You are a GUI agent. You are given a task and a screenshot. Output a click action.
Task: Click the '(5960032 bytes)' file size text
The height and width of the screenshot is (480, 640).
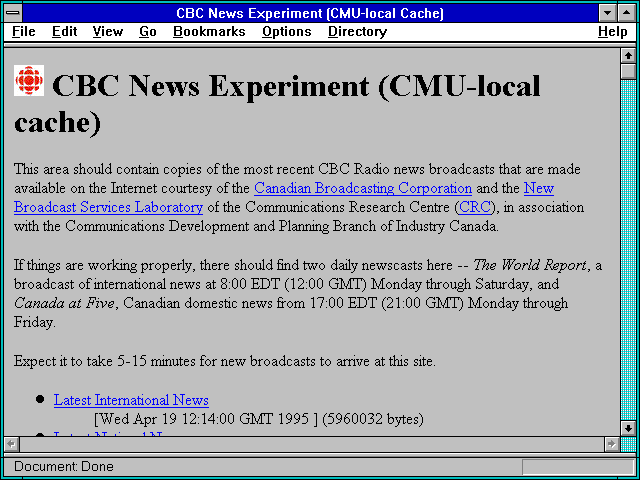coord(373,419)
